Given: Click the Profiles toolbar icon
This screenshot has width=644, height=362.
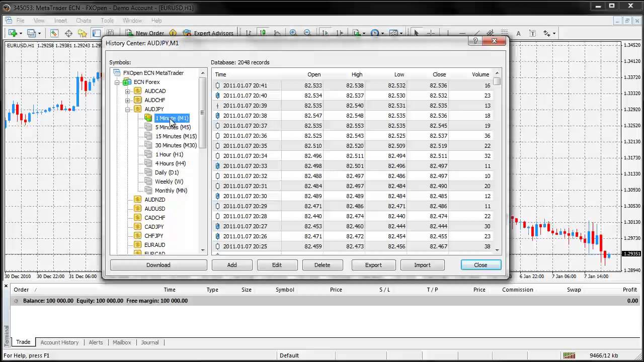Looking at the screenshot, I should pyautogui.click(x=31, y=33).
